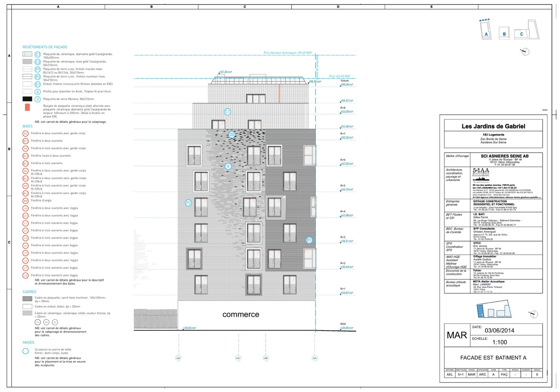560x392 pixels.
Task: Select the blue circle under ANGES heading
Action: coord(25,351)
